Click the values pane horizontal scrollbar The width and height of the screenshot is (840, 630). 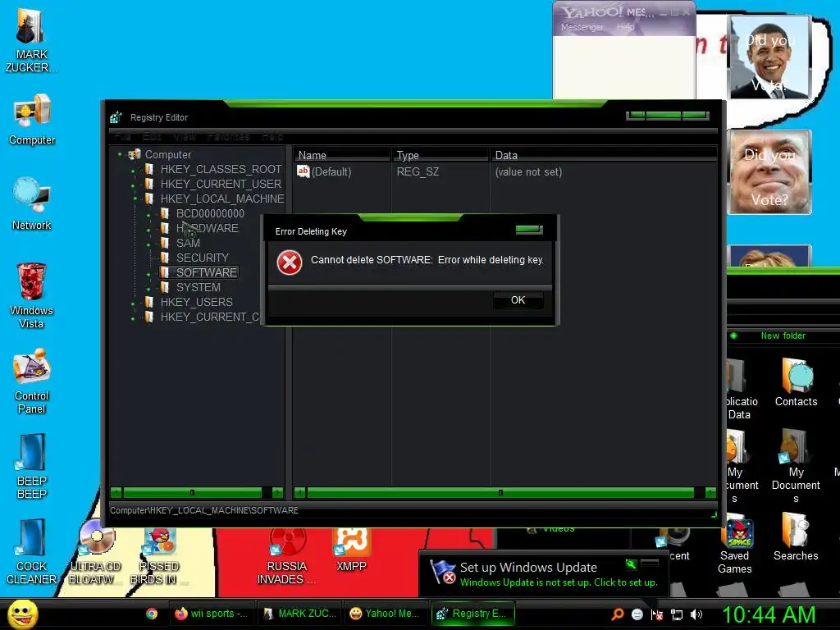[505, 492]
